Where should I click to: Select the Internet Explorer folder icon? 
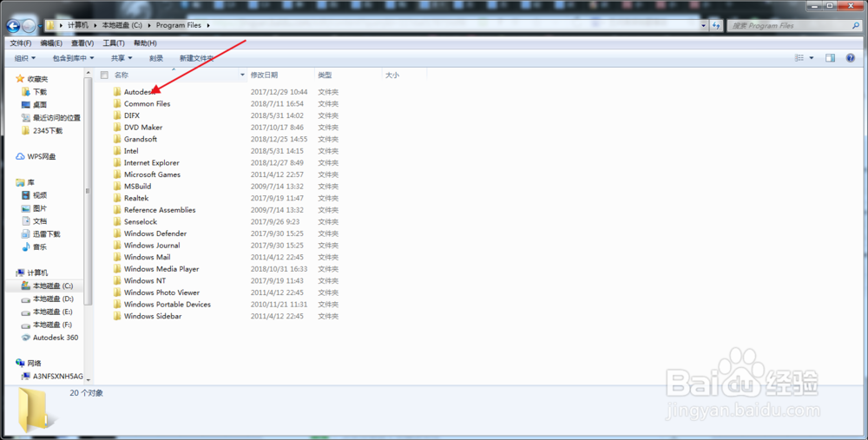117,162
